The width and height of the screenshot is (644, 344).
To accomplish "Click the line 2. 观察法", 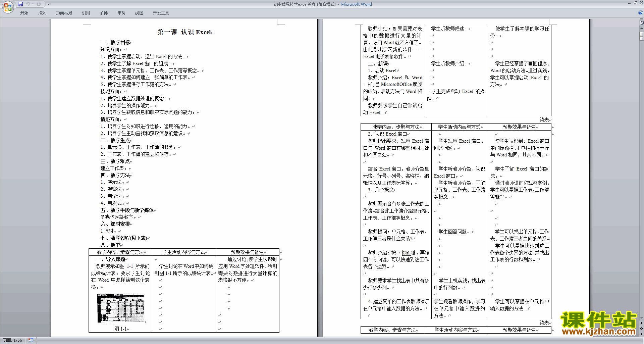I will click(x=113, y=189).
